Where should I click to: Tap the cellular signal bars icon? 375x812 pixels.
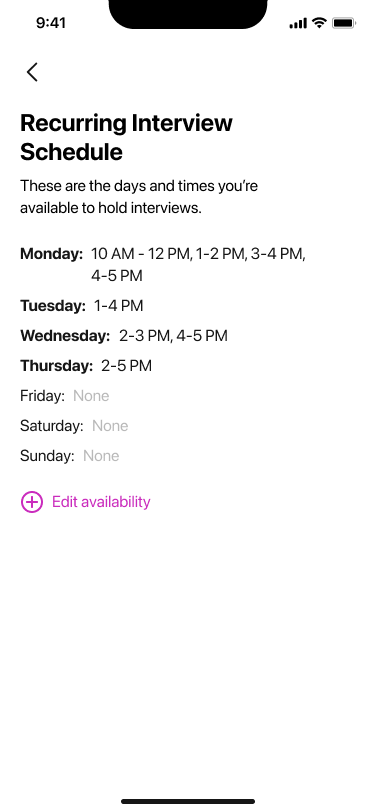(298, 23)
